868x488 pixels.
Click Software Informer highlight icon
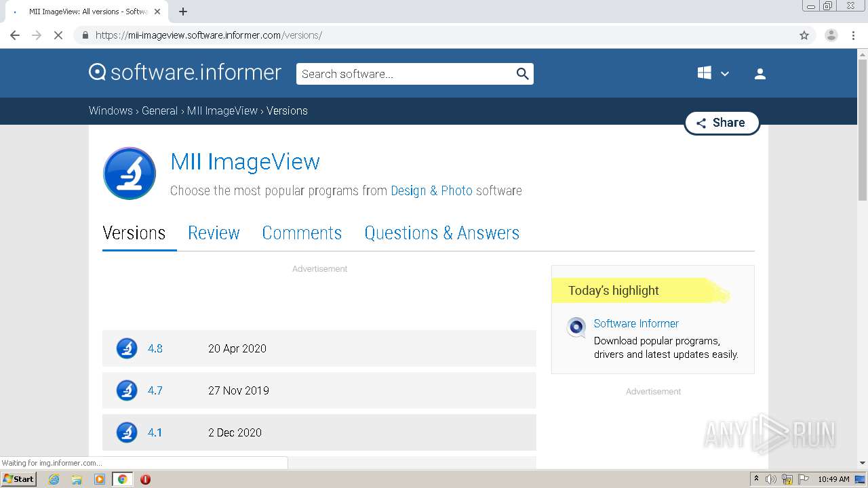tap(576, 328)
